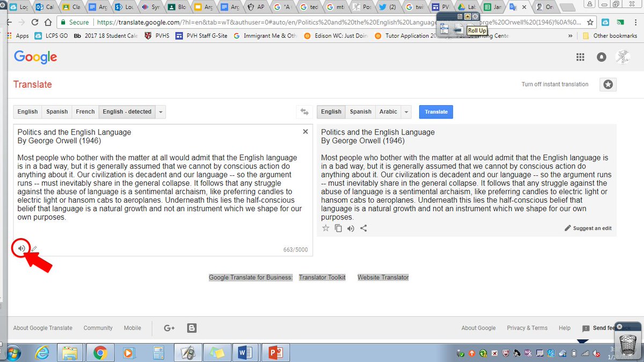The height and width of the screenshot is (362, 644).
Task: Switch to the Syr browser tab
Action: (x=151, y=7)
